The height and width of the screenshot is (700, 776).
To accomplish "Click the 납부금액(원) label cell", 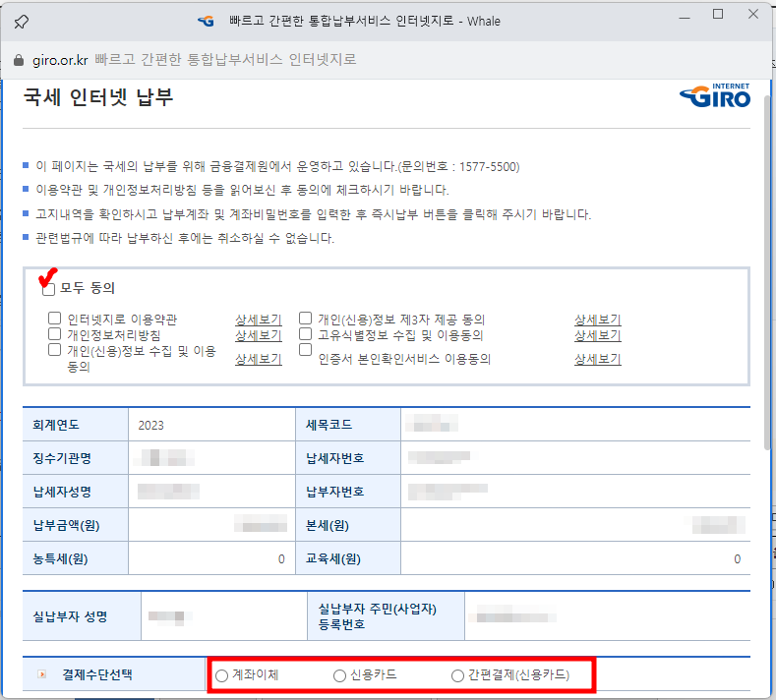I will pyautogui.click(x=75, y=525).
